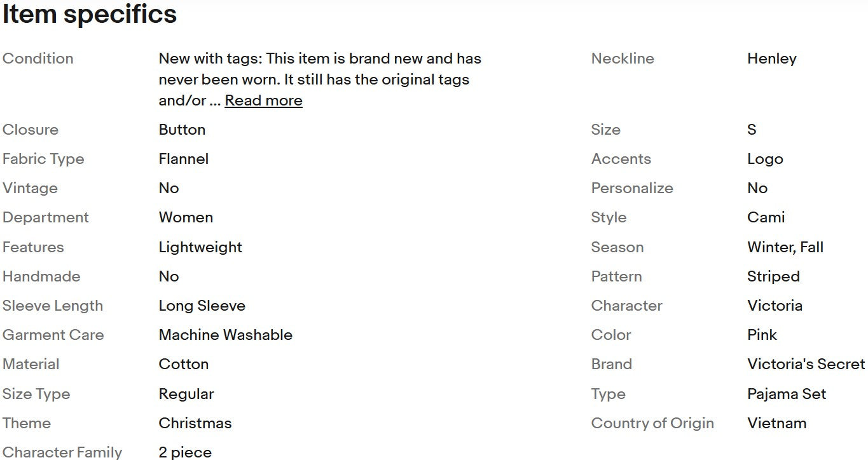The width and height of the screenshot is (868, 460).
Task: Click the Vietnam value
Action: tap(776, 423)
